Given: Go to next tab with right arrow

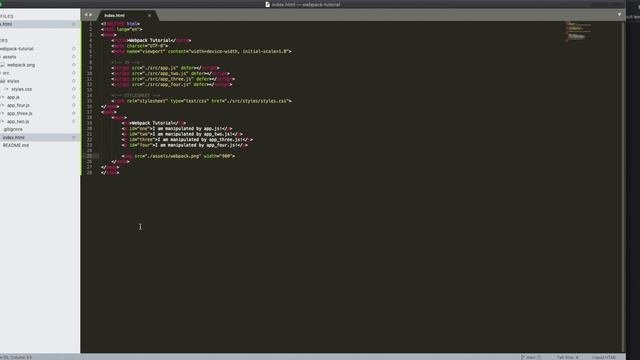Looking at the screenshot, I should coord(91,15).
